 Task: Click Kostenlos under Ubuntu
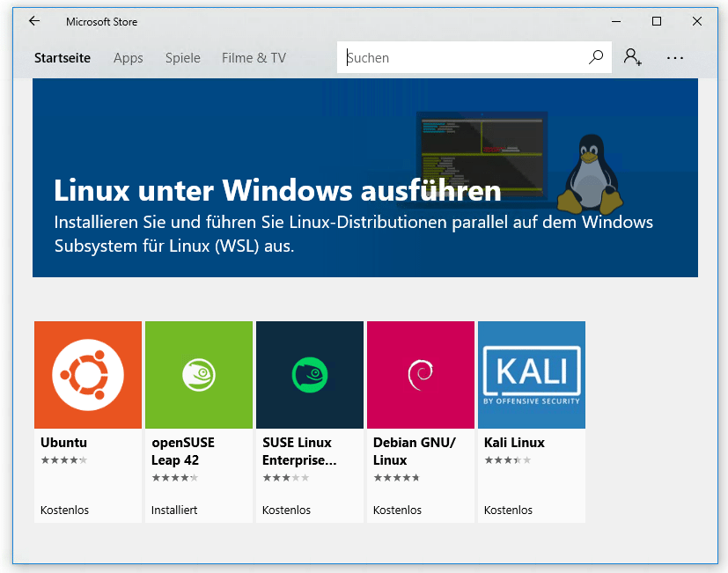click(64, 510)
